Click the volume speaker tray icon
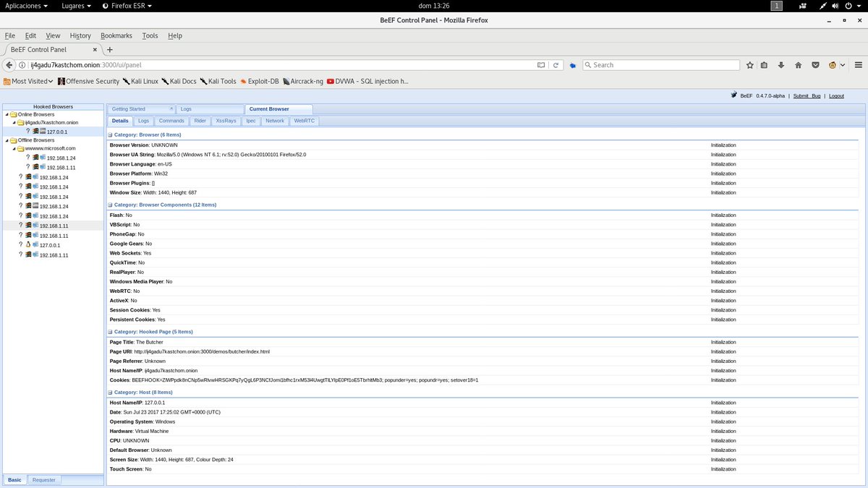The image size is (868, 488). click(x=836, y=6)
